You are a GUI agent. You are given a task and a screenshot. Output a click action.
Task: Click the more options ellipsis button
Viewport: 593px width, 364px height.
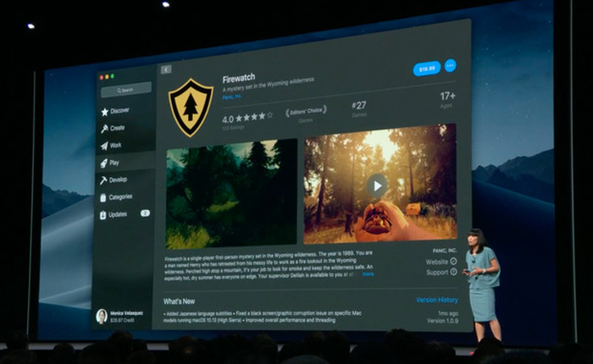[x=450, y=66]
